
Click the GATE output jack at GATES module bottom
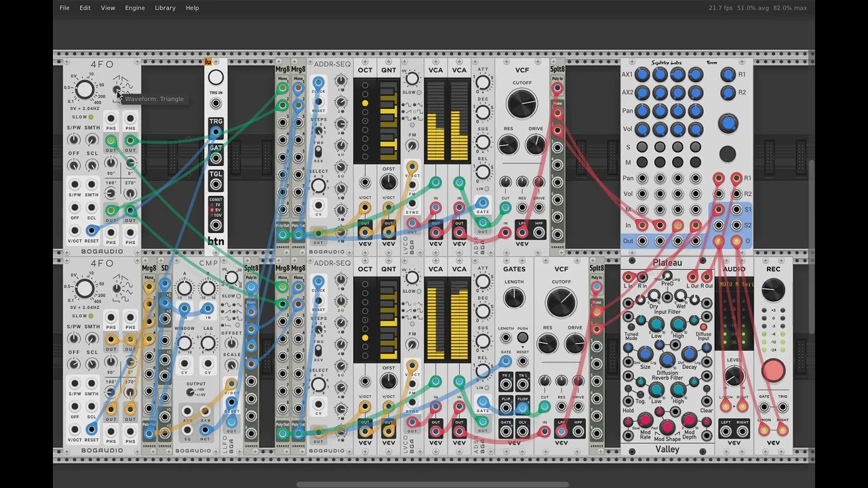pos(506,431)
